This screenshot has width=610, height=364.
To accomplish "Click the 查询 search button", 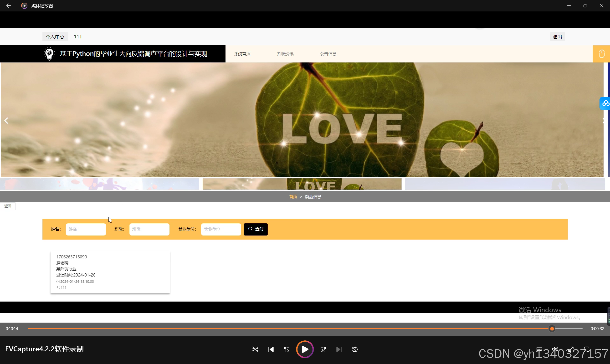I will [256, 229].
